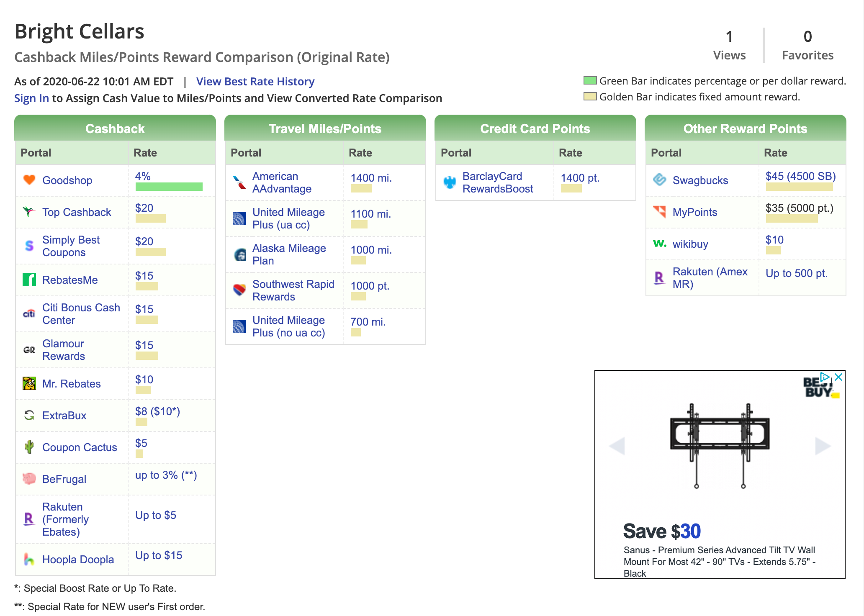Click the RebatesMe green logo icon
Screen dimensions: 864x616
(x=29, y=280)
